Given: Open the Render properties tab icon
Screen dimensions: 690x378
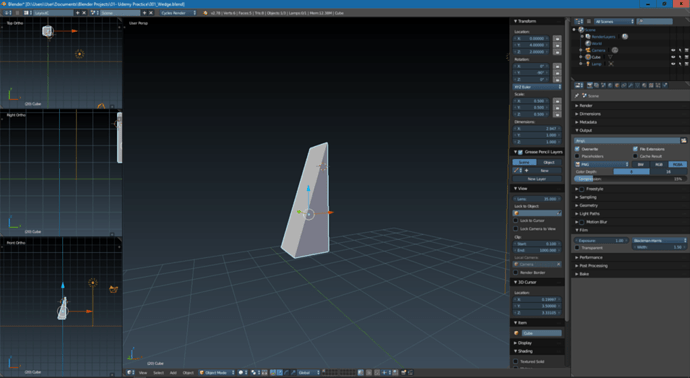Looking at the screenshot, I should 590,85.
